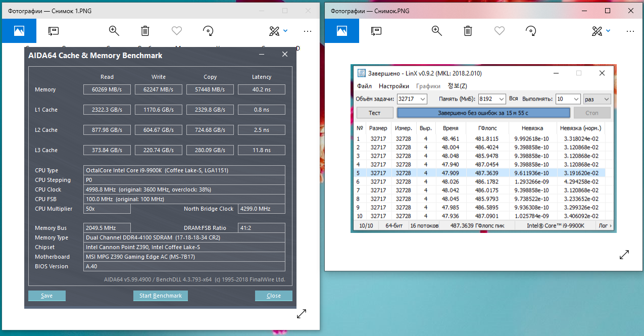Viewport: 644px width, 336px height.
Task: Open Edit & Create in Снимок 1.PNG window
Action: (x=278, y=31)
